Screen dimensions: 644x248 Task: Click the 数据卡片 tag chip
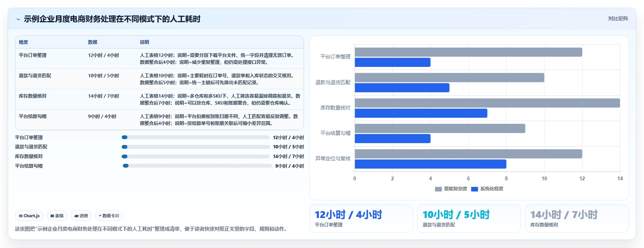(109, 216)
